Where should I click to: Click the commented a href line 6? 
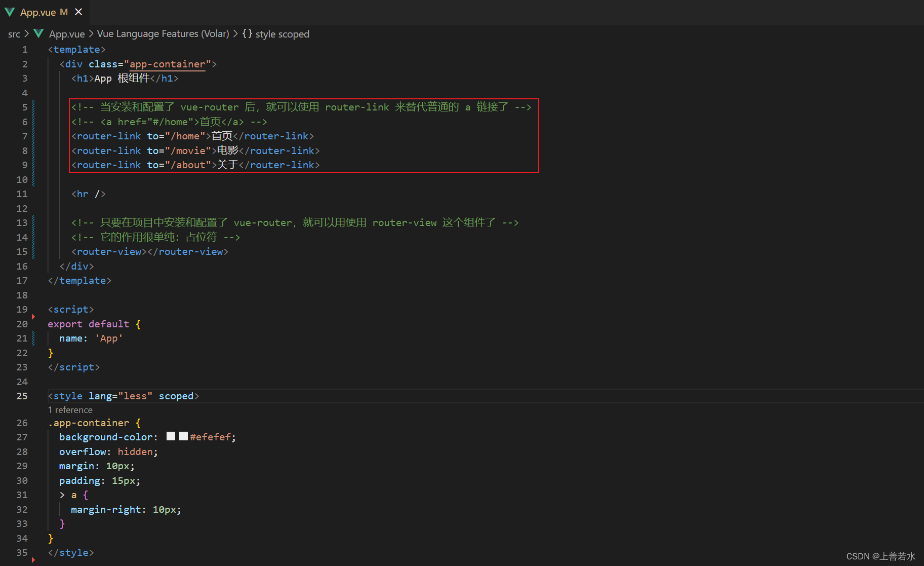[x=169, y=122]
